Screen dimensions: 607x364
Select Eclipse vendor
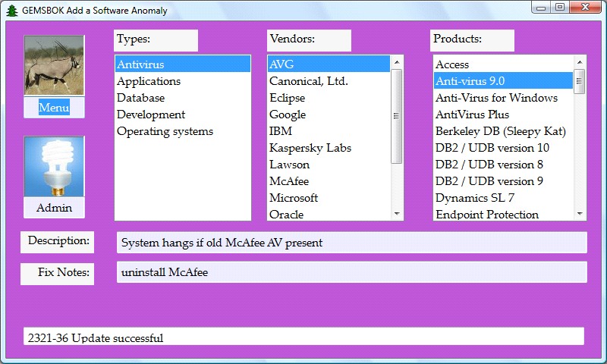click(x=329, y=98)
